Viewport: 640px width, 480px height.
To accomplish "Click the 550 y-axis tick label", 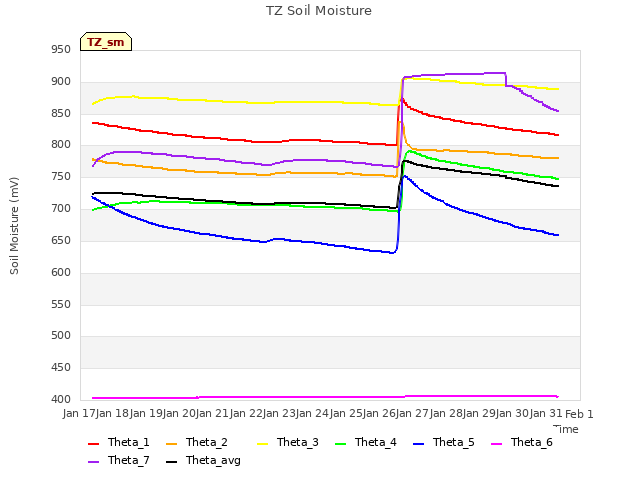I will (x=61, y=304).
